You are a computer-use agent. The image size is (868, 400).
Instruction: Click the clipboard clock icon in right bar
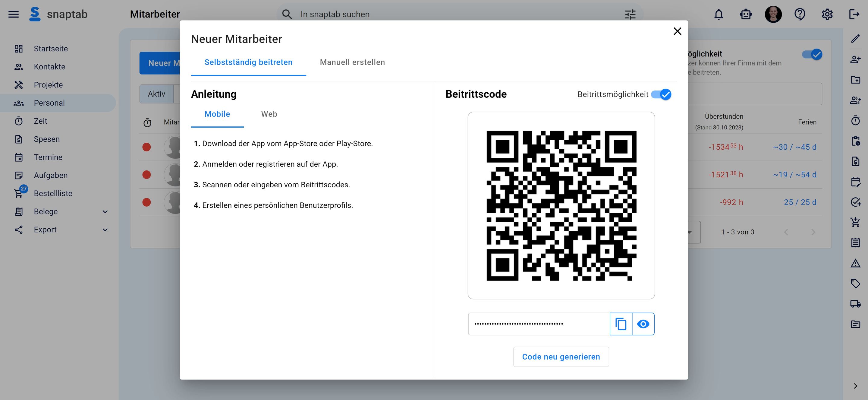pos(855,141)
